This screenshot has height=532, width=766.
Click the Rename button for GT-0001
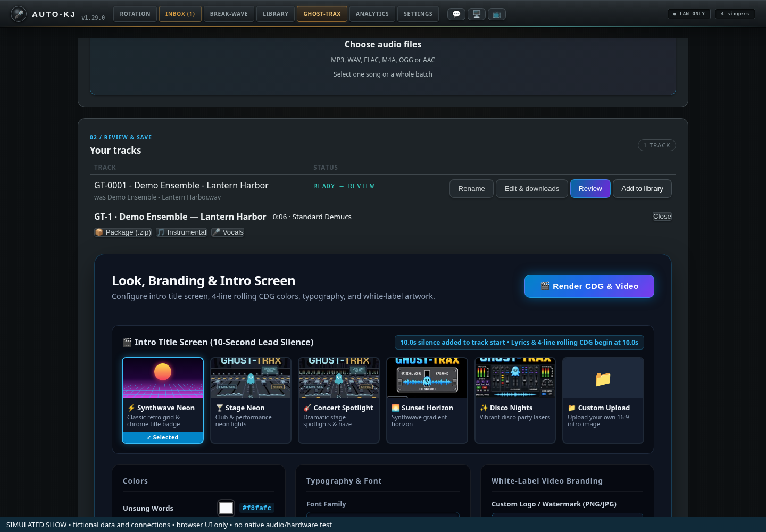(472, 189)
